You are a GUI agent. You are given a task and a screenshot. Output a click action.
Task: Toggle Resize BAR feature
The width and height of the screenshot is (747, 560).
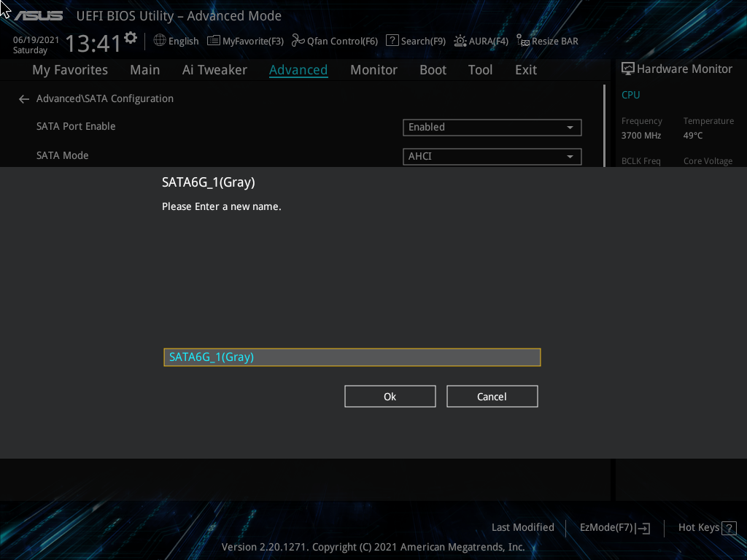pos(547,41)
